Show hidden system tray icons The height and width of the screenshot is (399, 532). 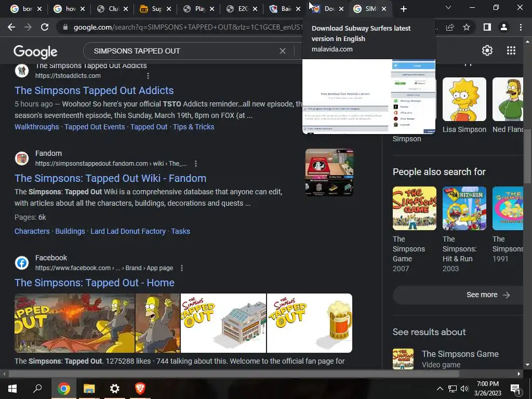(x=440, y=389)
